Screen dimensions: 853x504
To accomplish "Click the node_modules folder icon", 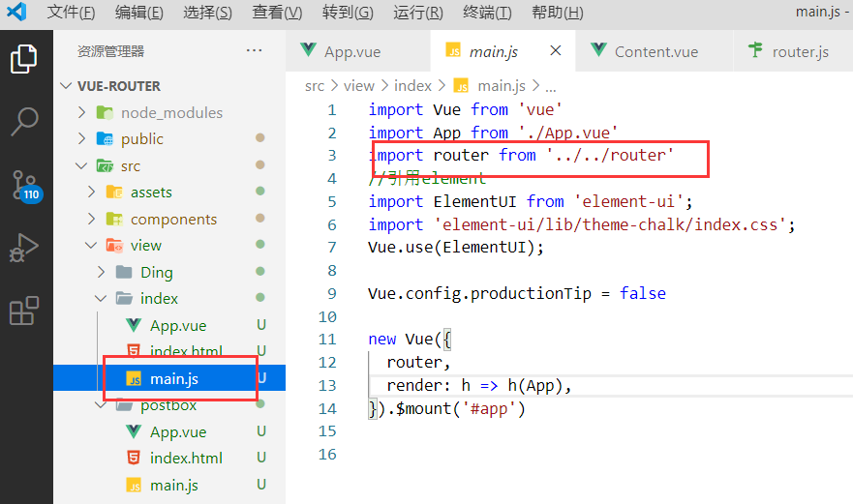I will click(105, 112).
